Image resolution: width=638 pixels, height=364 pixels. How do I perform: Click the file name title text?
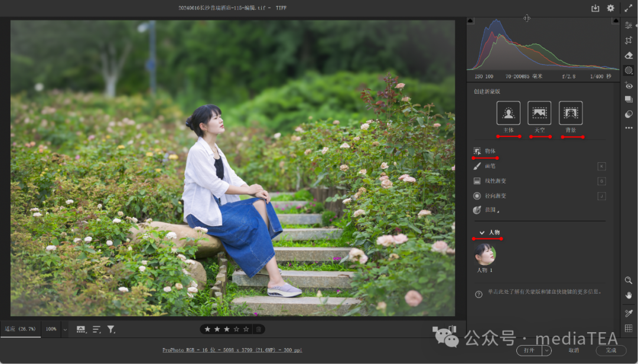[x=232, y=8]
